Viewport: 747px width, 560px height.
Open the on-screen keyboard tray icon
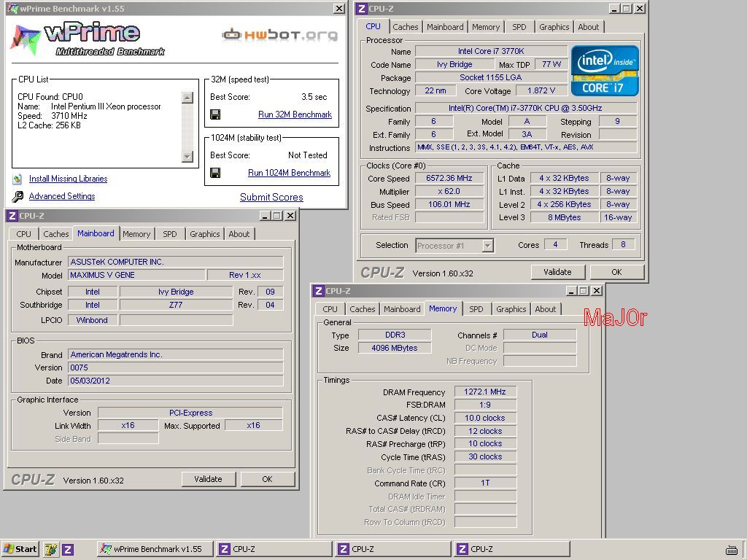coord(732,550)
